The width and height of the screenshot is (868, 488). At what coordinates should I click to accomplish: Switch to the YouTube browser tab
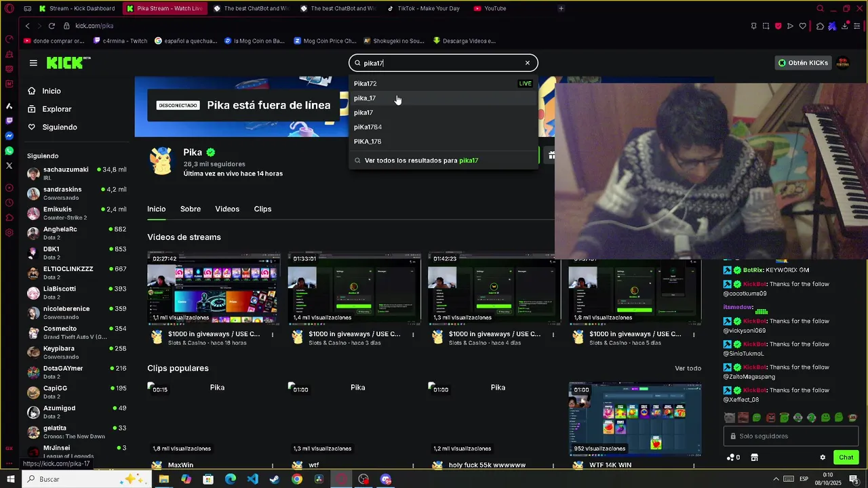point(495,8)
